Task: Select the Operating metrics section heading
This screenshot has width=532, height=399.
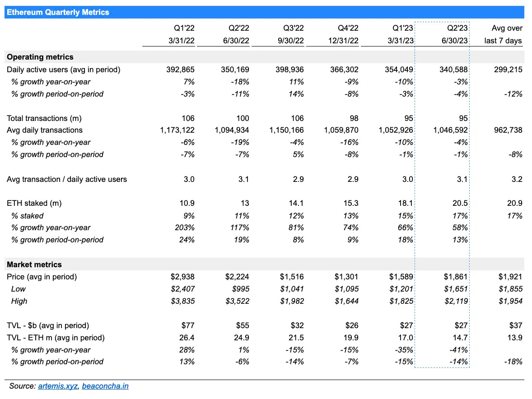Action: point(40,57)
